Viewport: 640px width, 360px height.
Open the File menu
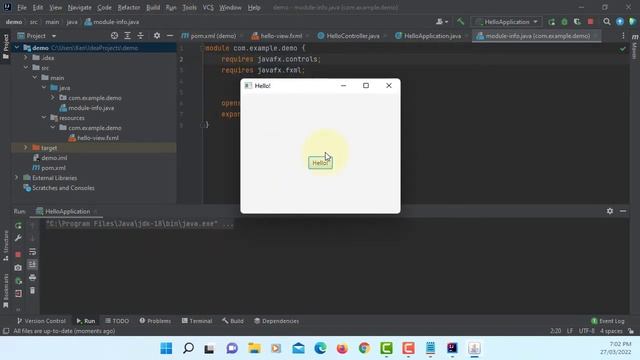tap(22, 7)
